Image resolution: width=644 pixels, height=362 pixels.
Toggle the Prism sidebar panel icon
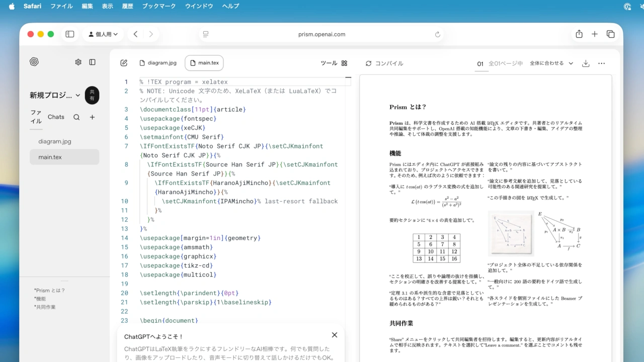[x=93, y=62]
